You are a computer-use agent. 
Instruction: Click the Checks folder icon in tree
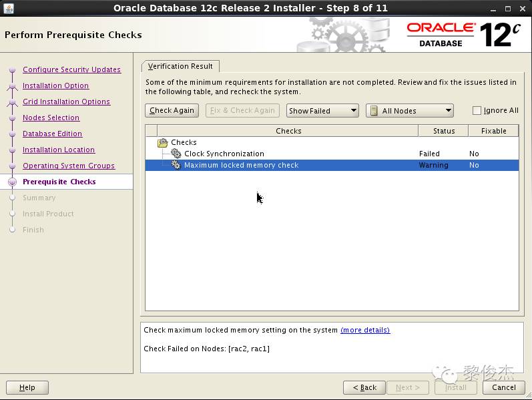[x=163, y=143]
